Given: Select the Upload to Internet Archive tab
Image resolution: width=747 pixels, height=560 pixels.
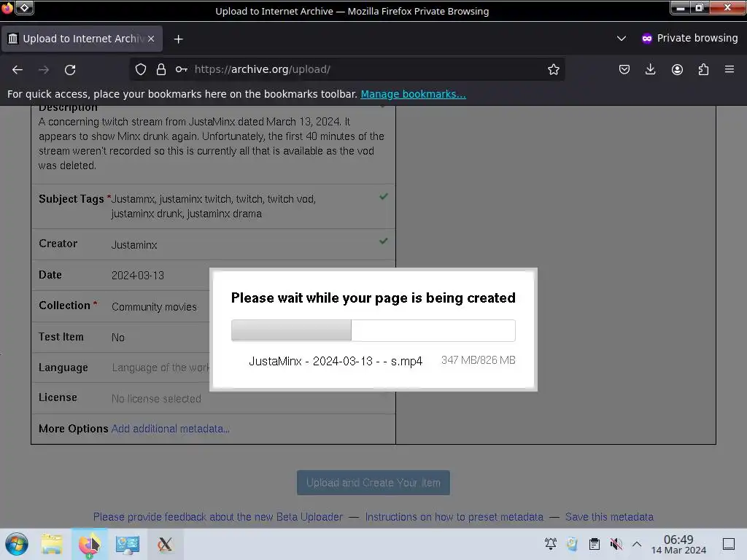Looking at the screenshot, I should point(82,39).
